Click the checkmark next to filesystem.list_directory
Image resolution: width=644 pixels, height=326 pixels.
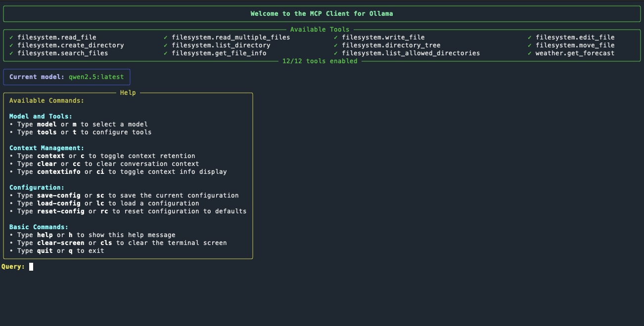point(166,45)
